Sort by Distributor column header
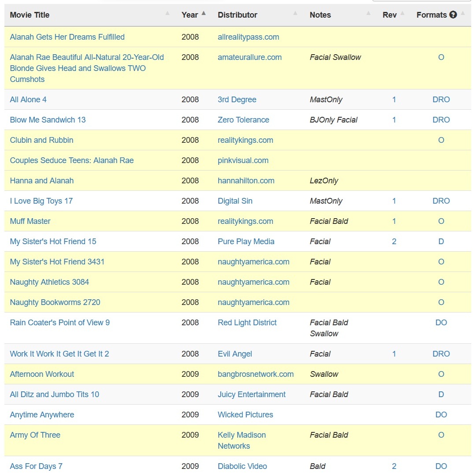Viewport: 476px width, 476px height. pyautogui.click(x=238, y=15)
